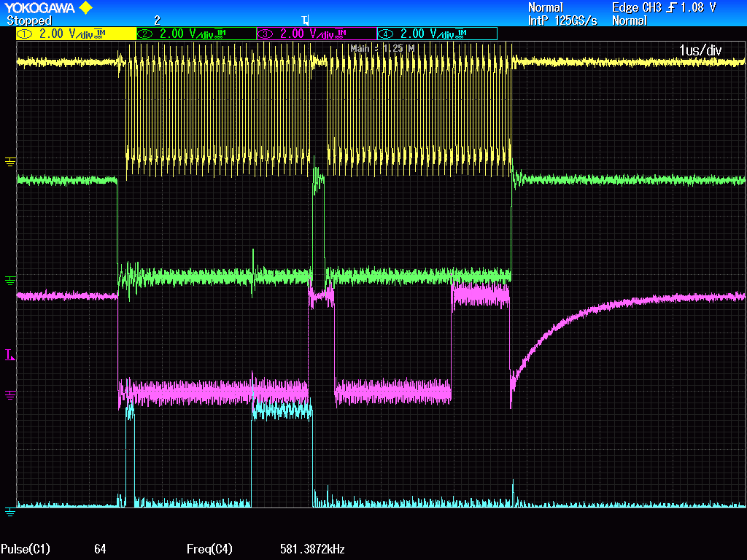Viewport: 747px width, 560px height.
Task: Select the CH1 yellow ground level marker
Action: coord(10,162)
